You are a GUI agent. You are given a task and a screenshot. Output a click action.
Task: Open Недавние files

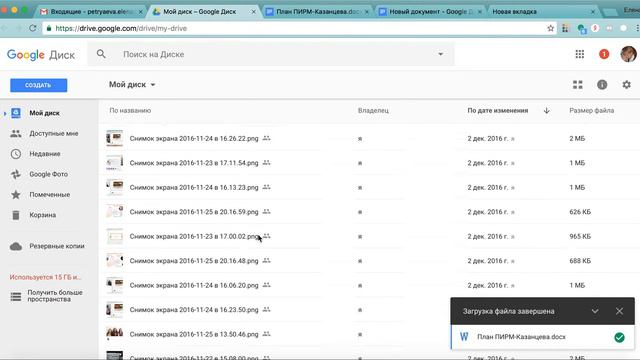pyautogui.click(x=45, y=154)
